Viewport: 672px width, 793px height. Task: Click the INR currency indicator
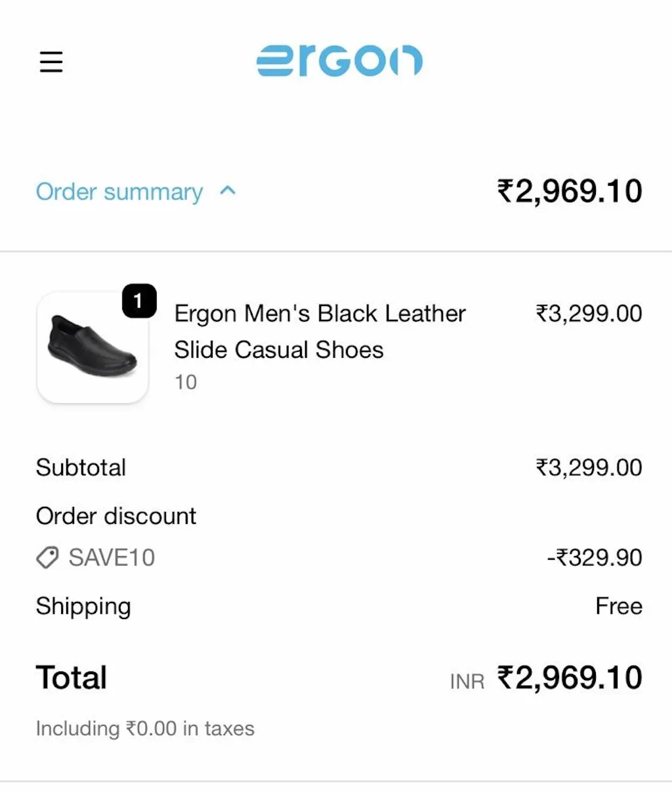pyautogui.click(x=467, y=682)
